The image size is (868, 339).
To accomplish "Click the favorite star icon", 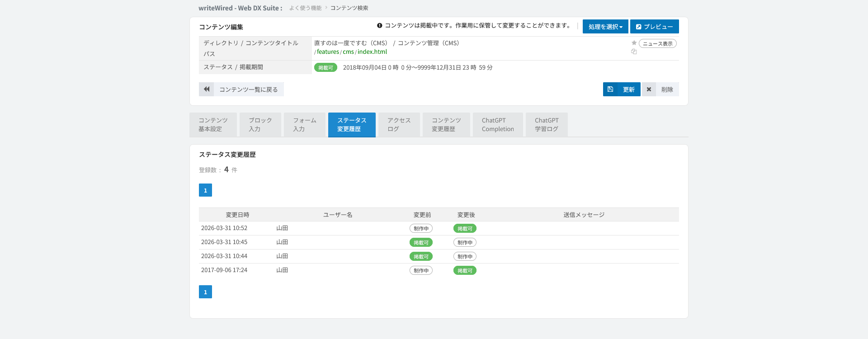I will click(634, 43).
